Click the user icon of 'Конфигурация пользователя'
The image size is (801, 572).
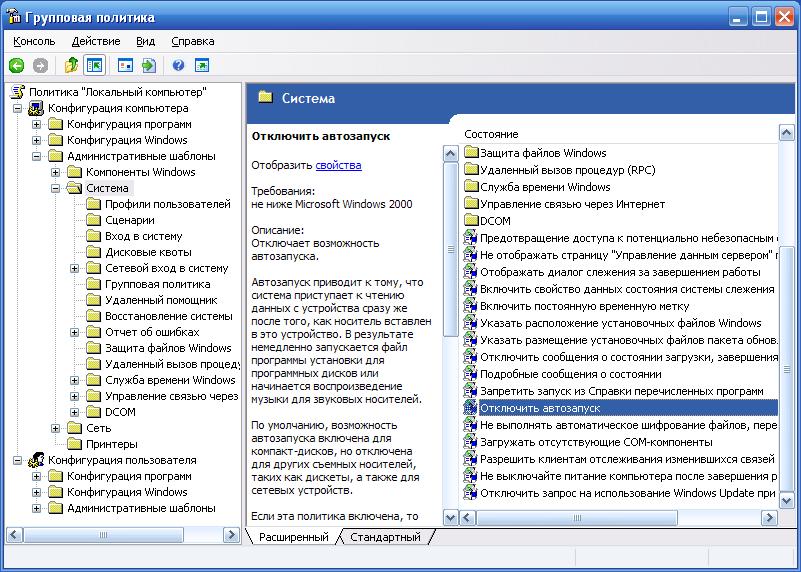coord(36,460)
